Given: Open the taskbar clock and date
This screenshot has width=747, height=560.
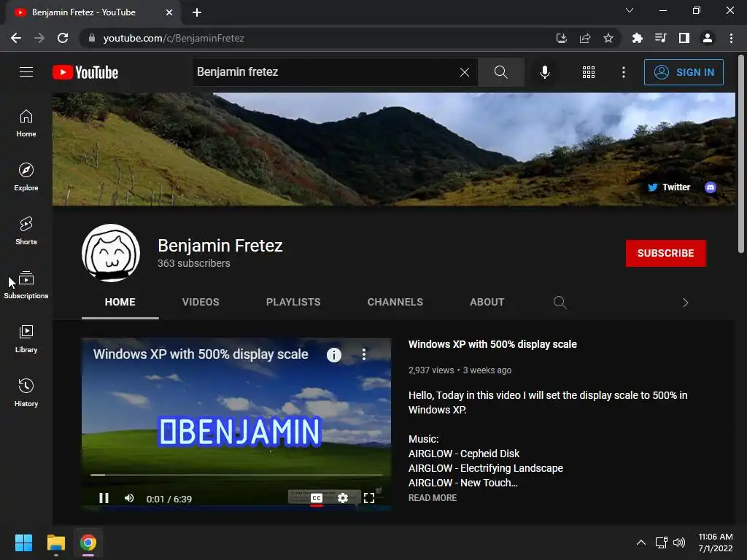Looking at the screenshot, I should [716, 542].
